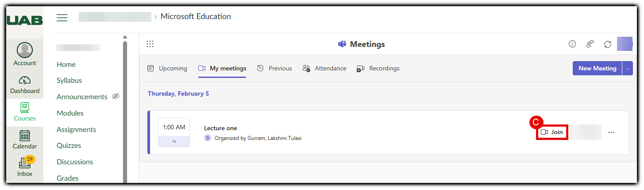Screen dimensions: 644x190
Task: Open the Attendance tab
Action: [x=324, y=68]
